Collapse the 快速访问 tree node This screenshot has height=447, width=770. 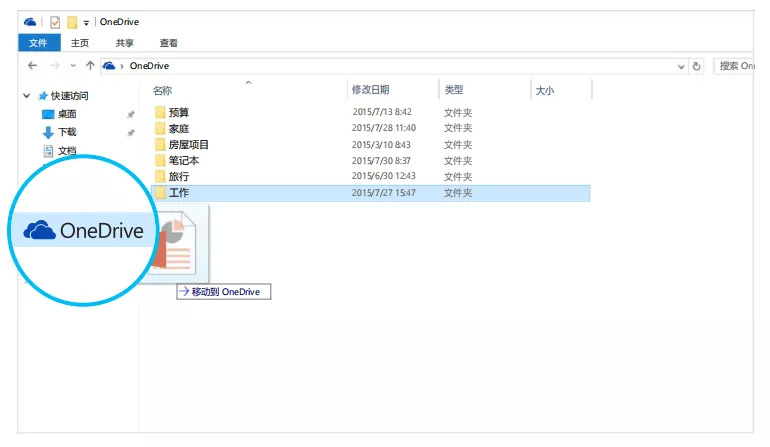tap(27, 96)
